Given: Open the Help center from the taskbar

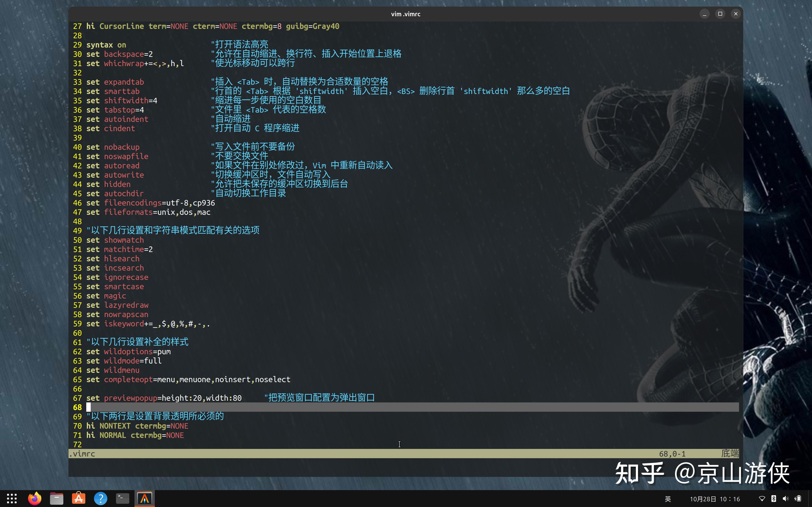Looking at the screenshot, I should 100,498.
